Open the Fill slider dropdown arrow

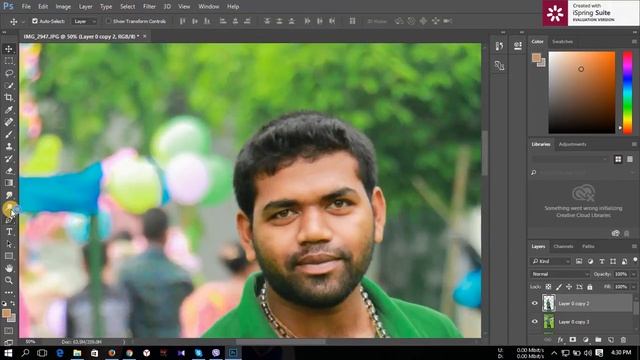[x=634, y=287]
